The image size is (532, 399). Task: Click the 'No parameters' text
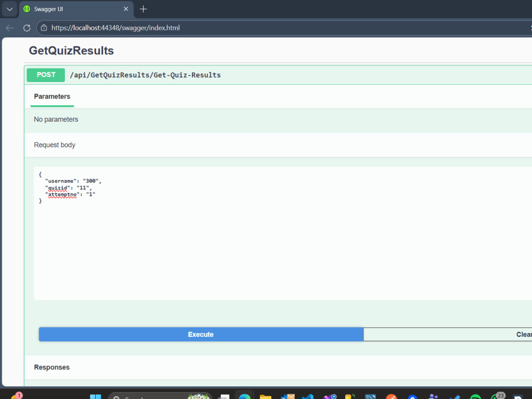[x=56, y=119]
